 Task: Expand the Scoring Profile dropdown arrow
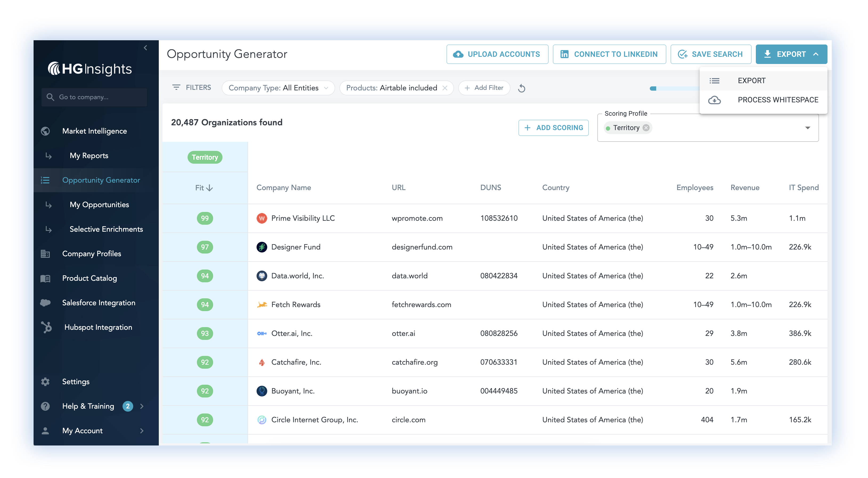point(807,128)
